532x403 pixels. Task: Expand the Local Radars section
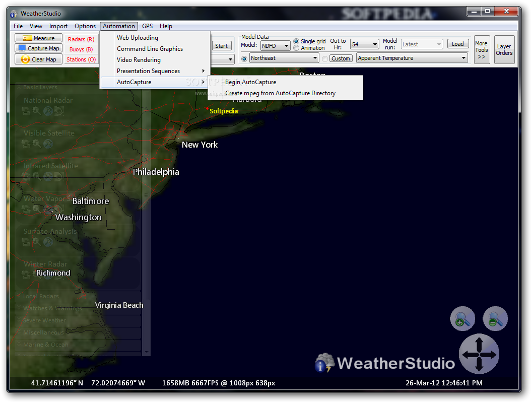[x=19, y=296]
